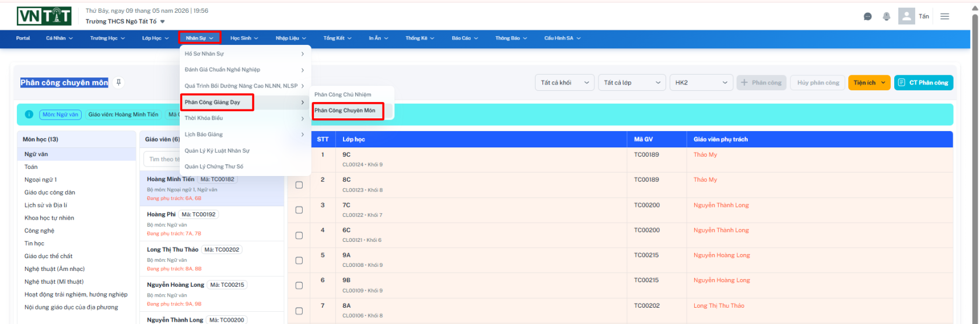The image size is (980, 324).
Task: Open the Thống Kê menu
Action: click(420, 38)
